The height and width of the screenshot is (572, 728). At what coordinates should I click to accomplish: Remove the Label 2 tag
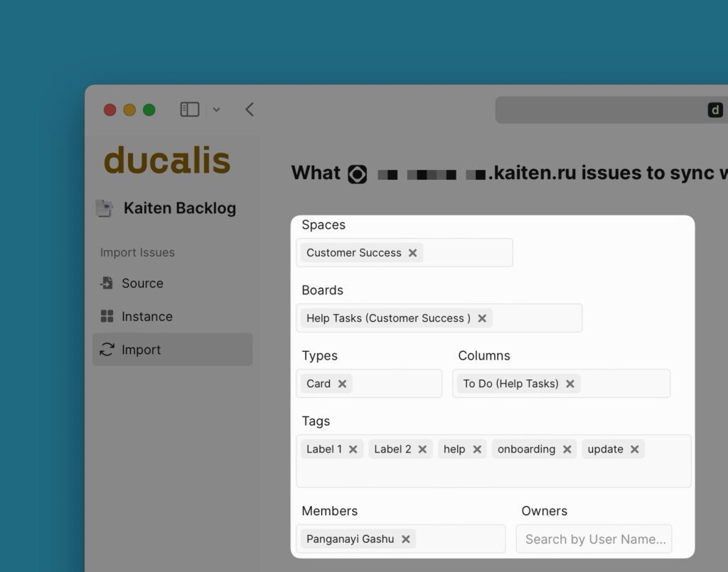point(422,449)
